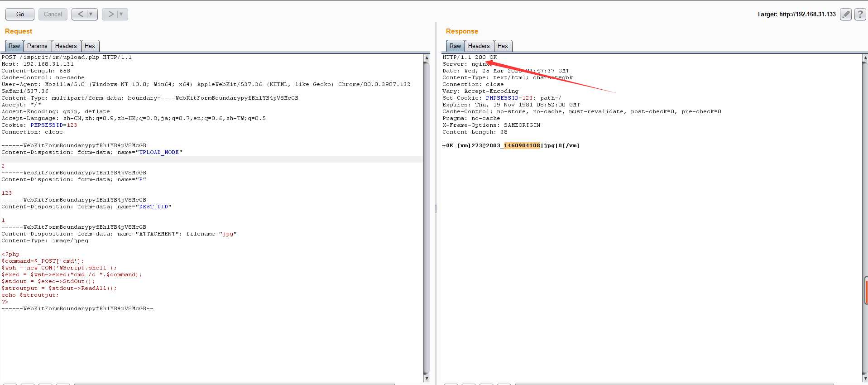The width and height of the screenshot is (868, 385).
Task: Click the Content-Length: 658 header line
Action: (x=36, y=71)
